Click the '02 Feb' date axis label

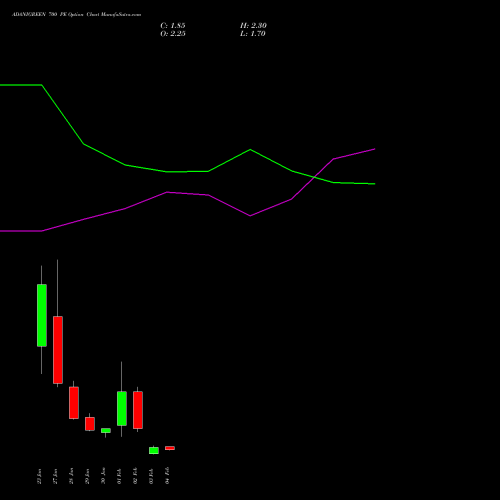point(135,476)
